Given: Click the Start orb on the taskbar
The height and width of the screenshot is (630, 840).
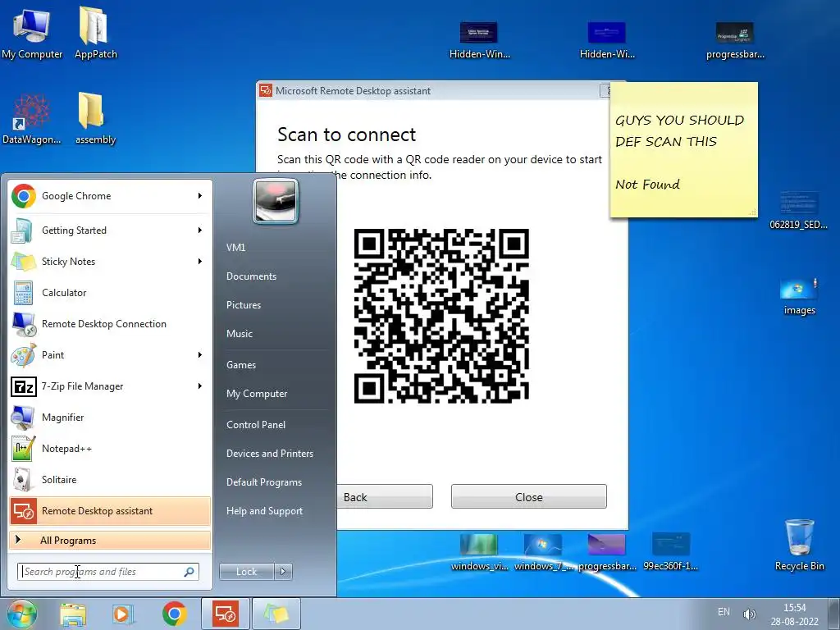Looking at the screenshot, I should 22,614.
